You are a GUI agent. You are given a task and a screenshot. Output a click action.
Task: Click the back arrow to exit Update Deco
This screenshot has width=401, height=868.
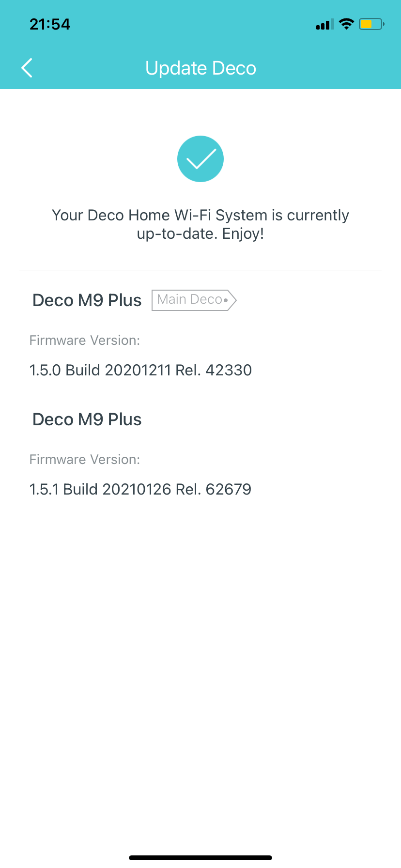[x=28, y=68]
